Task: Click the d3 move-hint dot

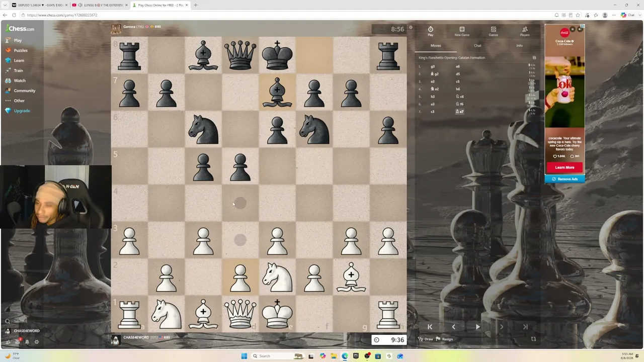Action: point(240,240)
